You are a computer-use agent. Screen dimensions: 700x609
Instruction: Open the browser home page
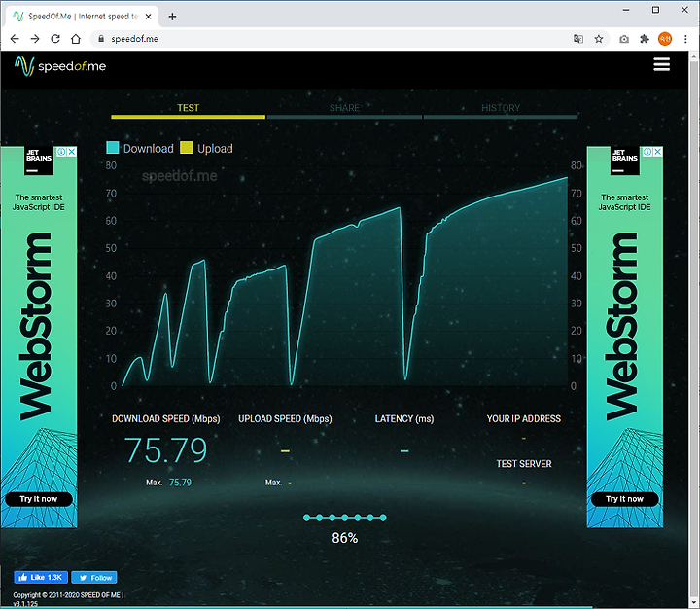pos(76,39)
